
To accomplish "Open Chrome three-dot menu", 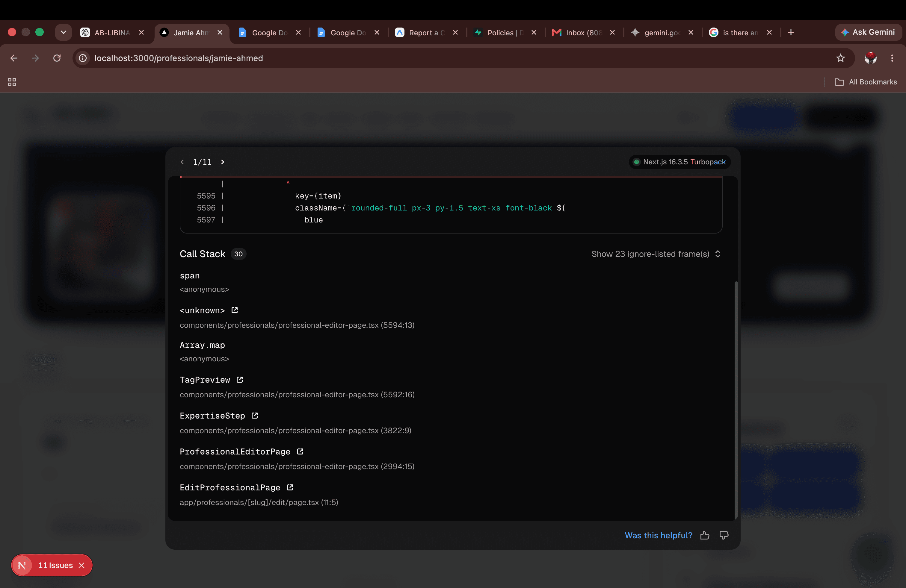I will 892,58.
